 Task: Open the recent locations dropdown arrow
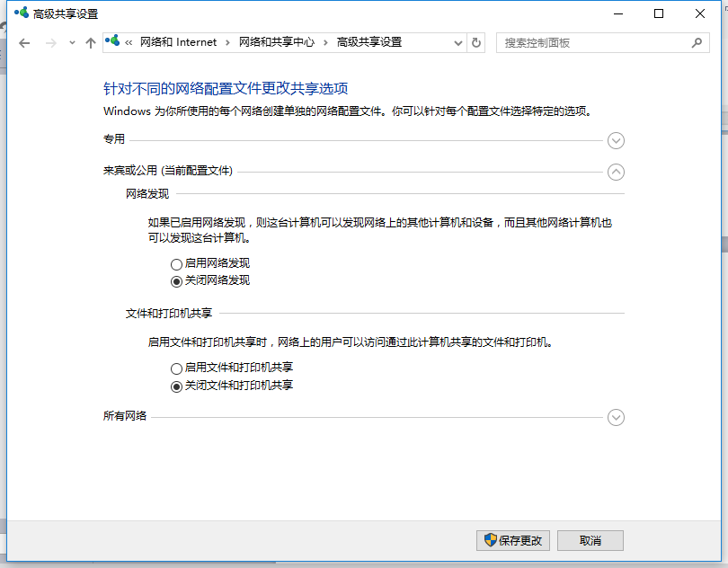pos(72,43)
